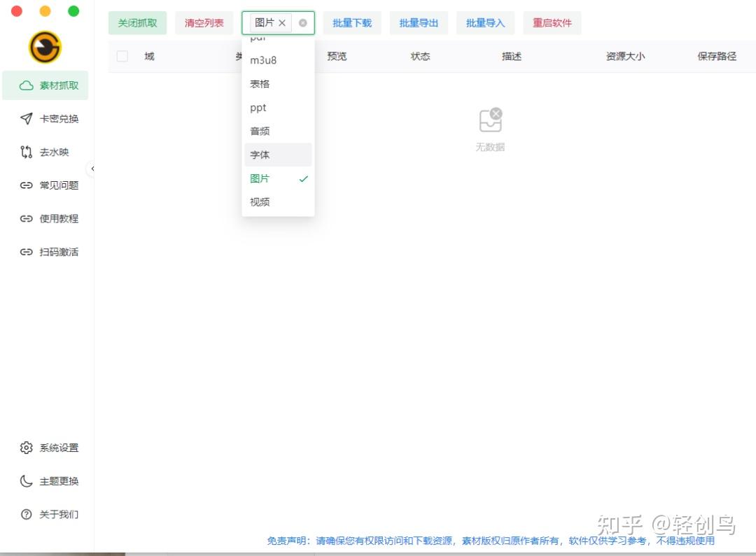
Task: Click link icon beside 扫码激活
Action: point(27,252)
